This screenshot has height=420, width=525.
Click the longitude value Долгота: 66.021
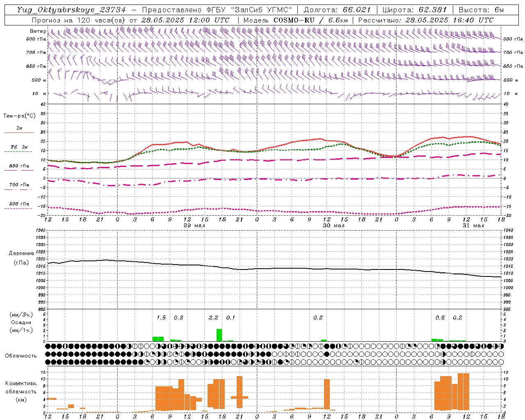[x=337, y=10]
